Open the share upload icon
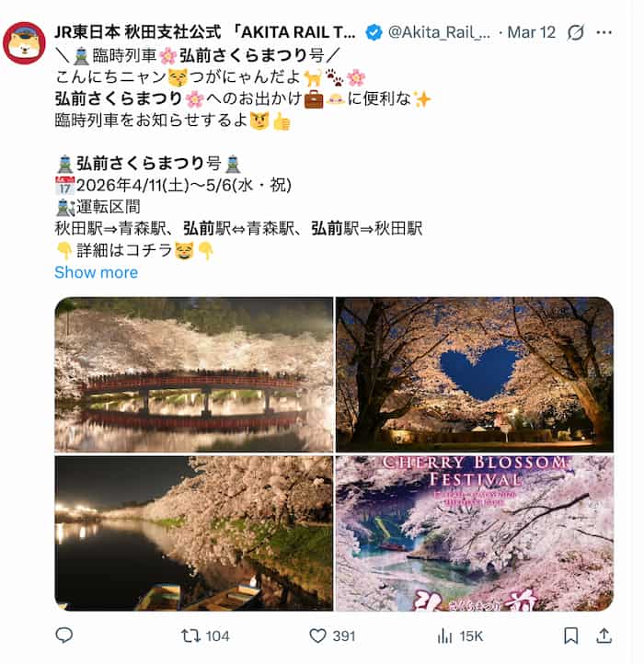Viewport: 644px width, 664px height. (x=604, y=635)
